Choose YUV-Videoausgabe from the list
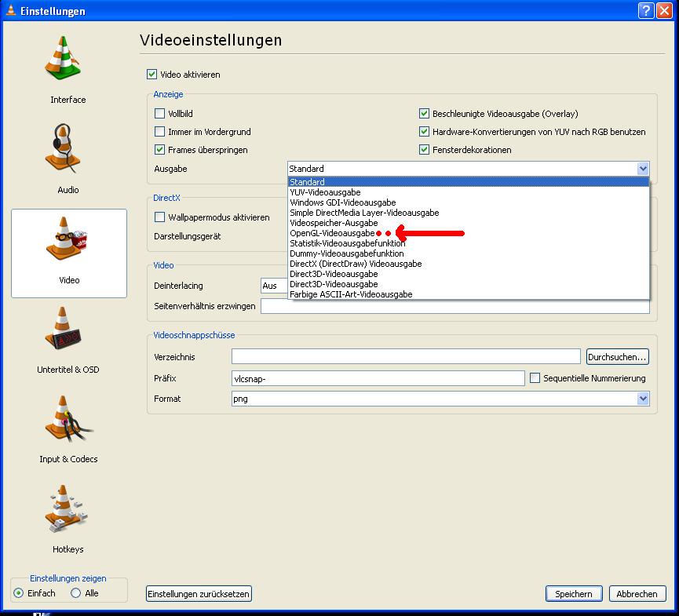This screenshot has width=679, height=616. (469, 192)
